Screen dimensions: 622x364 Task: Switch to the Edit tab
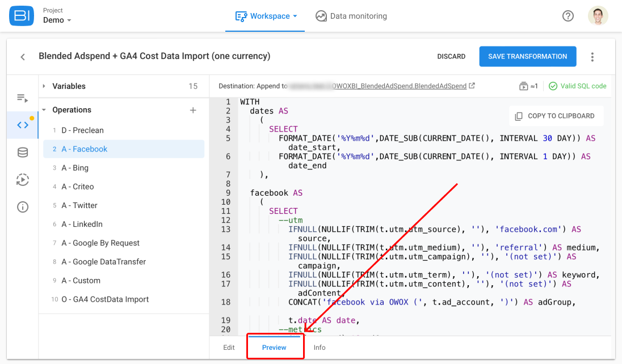[x=229, y=348]
